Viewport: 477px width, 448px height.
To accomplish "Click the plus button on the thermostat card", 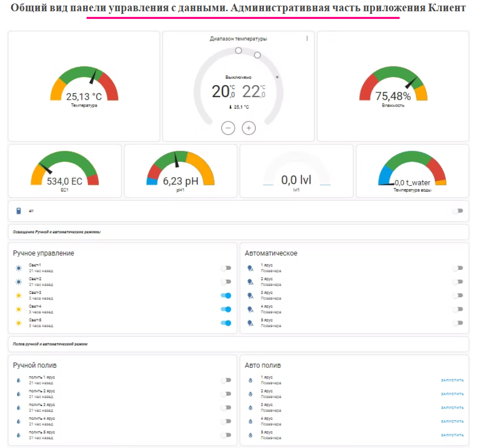I will pos(249,128).
